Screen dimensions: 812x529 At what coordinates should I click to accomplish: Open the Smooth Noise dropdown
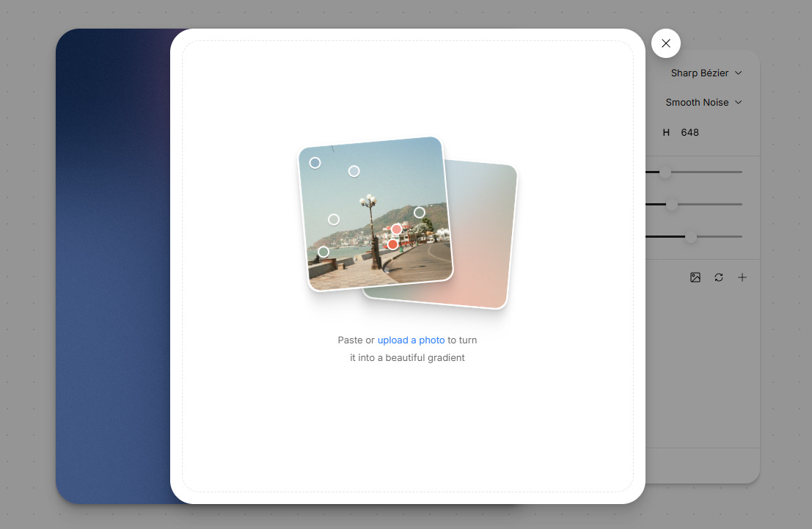[703, 103]
